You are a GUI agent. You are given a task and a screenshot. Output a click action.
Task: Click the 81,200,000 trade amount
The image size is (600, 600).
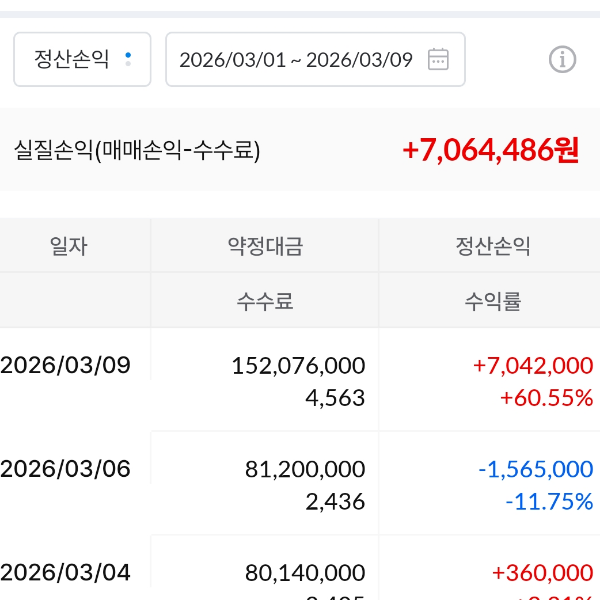(305, 468)
